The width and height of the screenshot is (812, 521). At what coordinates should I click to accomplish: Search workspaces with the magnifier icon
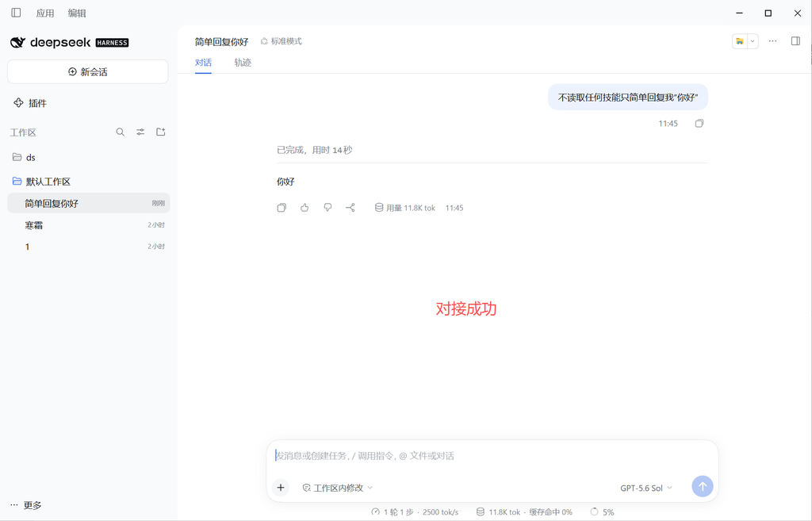point(121,132)
